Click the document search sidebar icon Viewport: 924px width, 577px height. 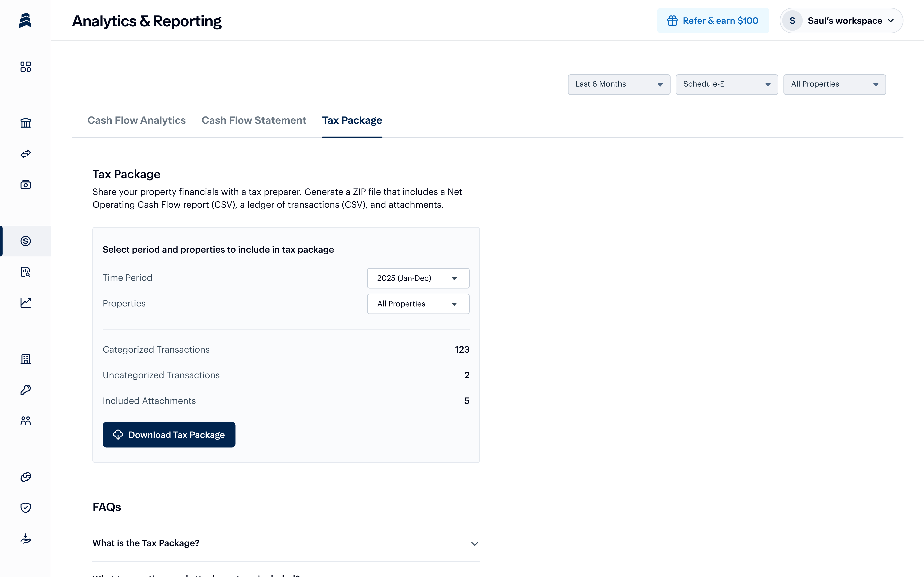[x=26, y=272]
